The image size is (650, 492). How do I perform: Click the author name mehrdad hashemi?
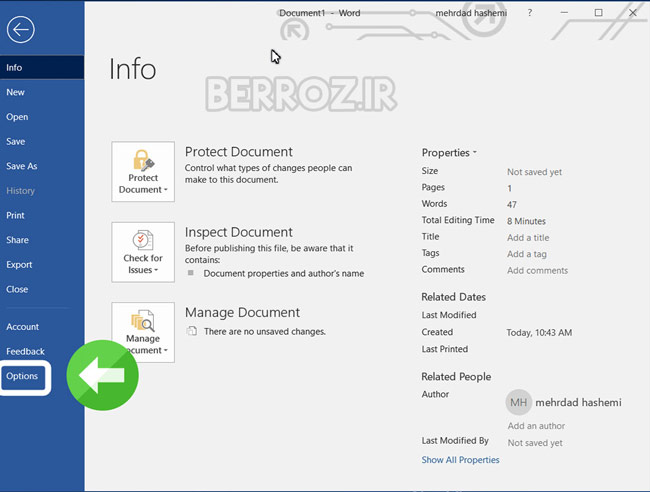578,402
